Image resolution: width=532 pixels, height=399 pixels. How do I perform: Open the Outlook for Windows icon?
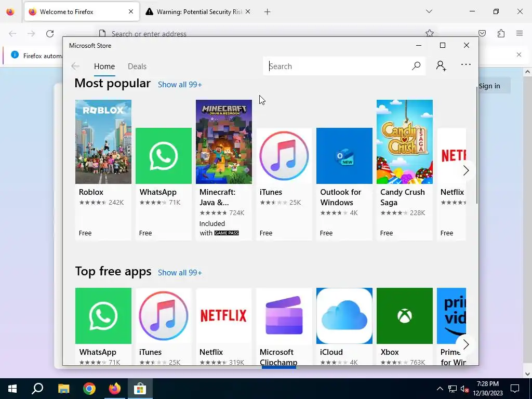[344, 156]
